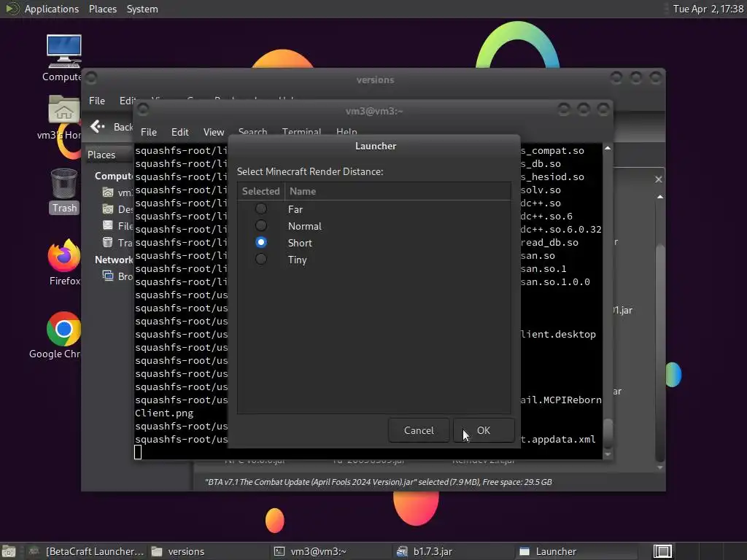The width and height of the screenshot is (747, 560).
Task: Go Back in the versions file manager
Action: (x=112, y=127)
